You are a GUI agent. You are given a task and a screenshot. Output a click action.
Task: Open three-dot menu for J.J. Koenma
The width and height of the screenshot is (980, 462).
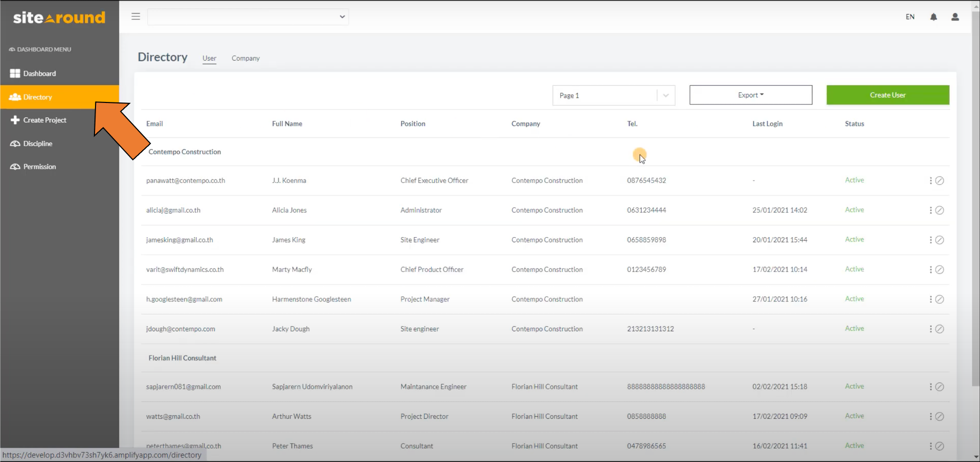[x=930, y=181]
